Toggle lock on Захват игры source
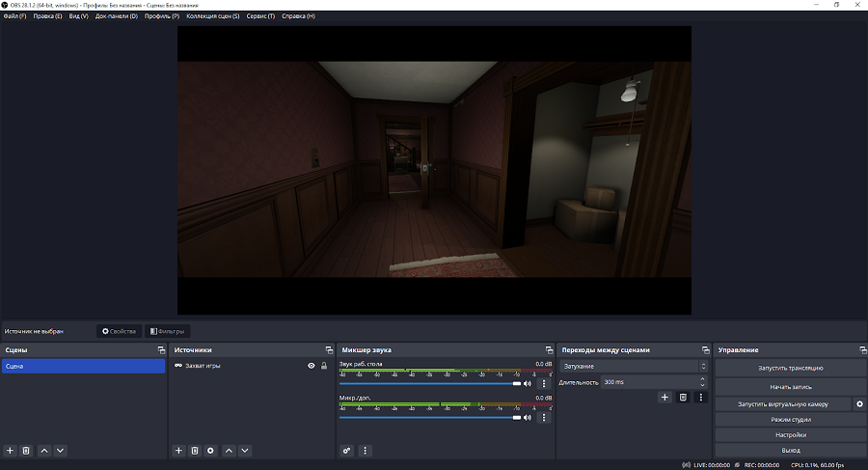The width and height of the screenshot is (868, 470). tap(324, 366)
